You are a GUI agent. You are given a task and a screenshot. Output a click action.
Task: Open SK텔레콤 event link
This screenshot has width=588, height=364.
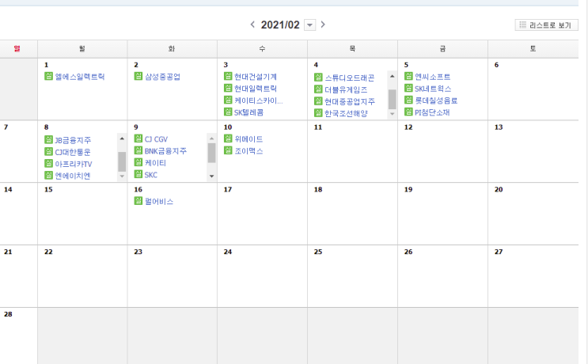248,112
